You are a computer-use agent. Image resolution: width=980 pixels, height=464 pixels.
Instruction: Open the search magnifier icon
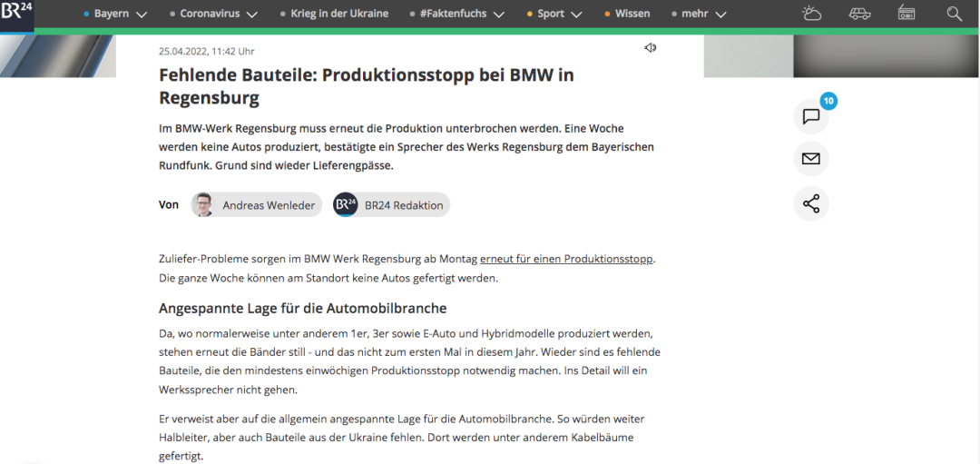click(x=954, y=14)
